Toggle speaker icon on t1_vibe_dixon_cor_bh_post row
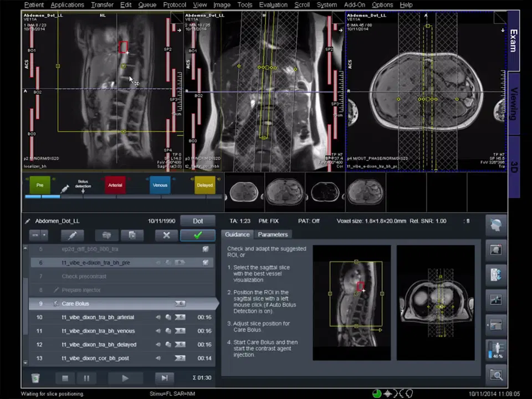This screenshot has width=532, height=399. coord(158,359)
